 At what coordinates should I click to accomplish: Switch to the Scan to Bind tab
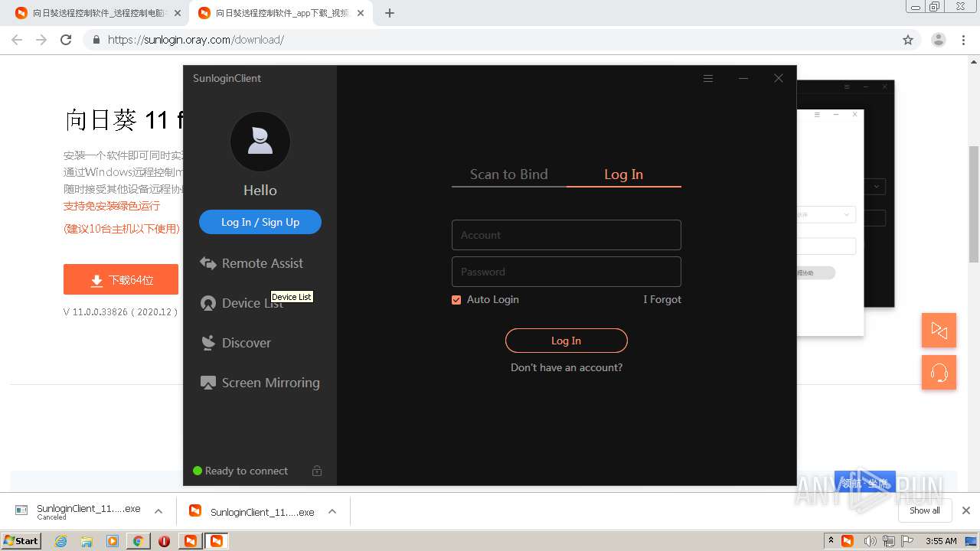509,174
